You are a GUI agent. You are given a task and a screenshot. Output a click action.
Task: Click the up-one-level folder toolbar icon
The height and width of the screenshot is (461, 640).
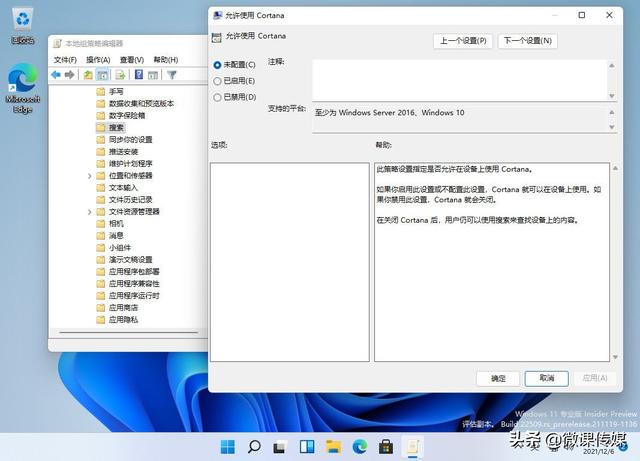pos(88,75)
